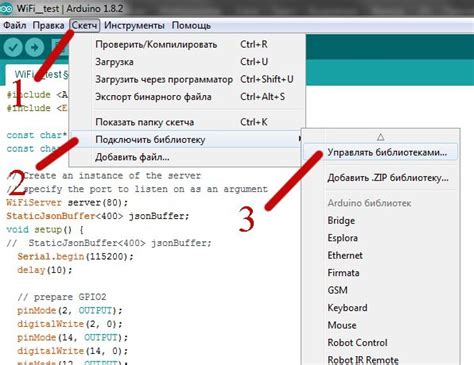Include the Ethernet library
The image size is (474, 365).
pyautogui.click(x=345, y=255)
